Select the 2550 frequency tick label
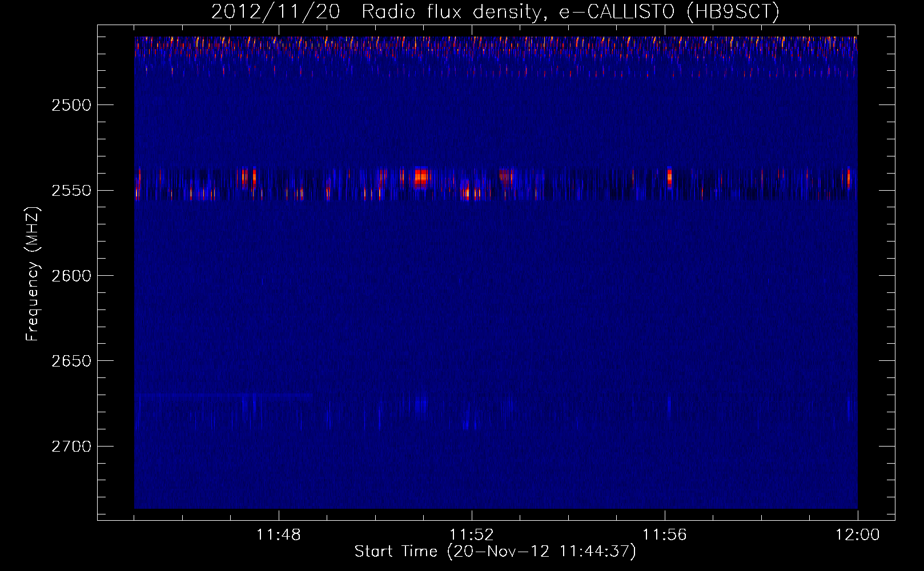 pyautogui.click(x=71, y=190)
